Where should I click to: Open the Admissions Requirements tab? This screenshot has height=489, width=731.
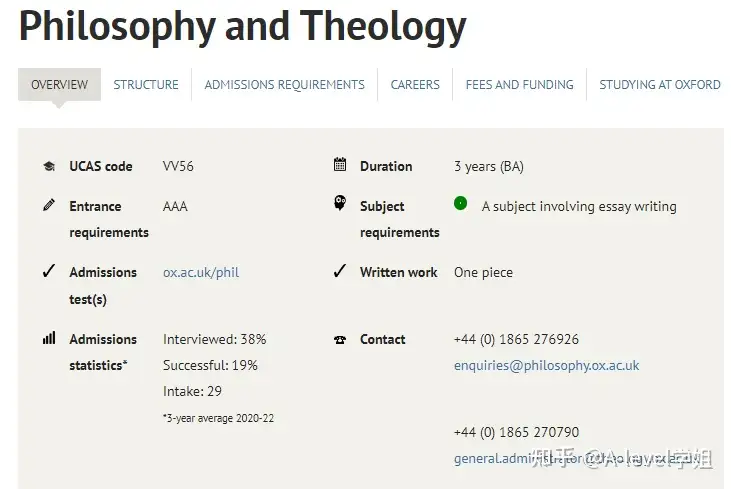284,84
